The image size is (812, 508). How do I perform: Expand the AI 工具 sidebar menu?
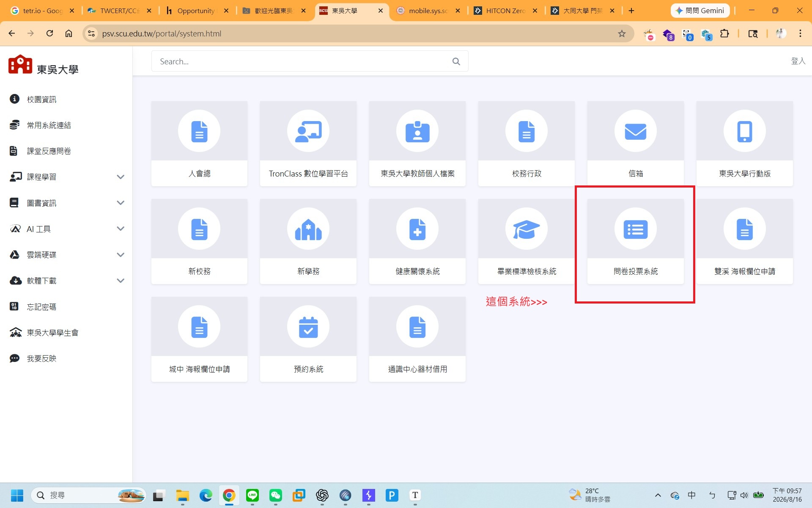121,229
